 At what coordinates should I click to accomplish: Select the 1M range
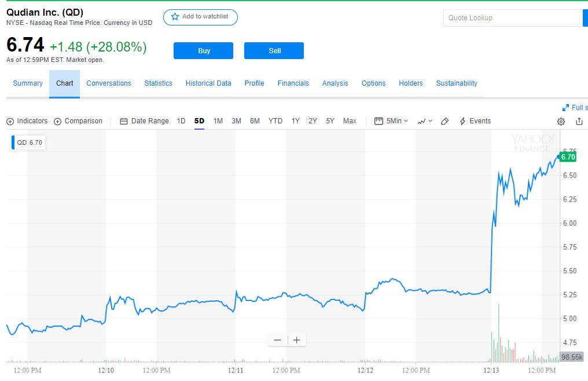click(x=218, y=121)
